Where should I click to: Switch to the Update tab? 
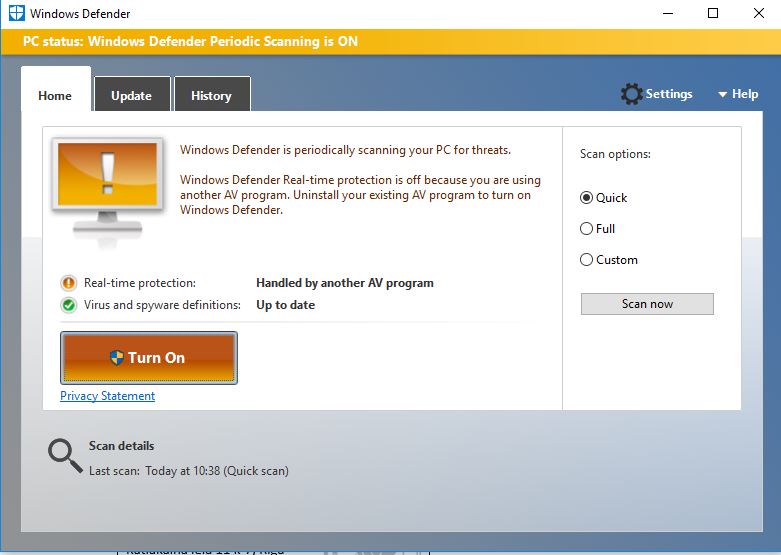coord(132,94)
